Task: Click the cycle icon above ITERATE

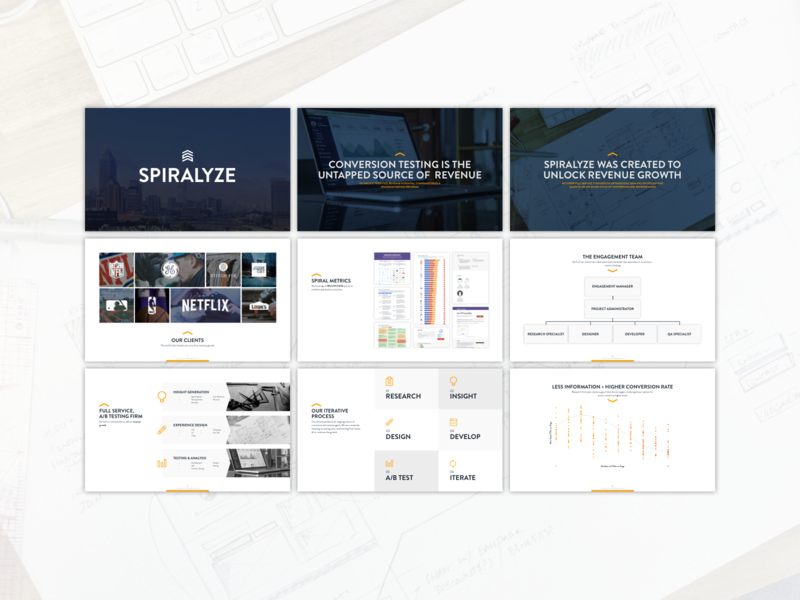Action: point(453,463)
